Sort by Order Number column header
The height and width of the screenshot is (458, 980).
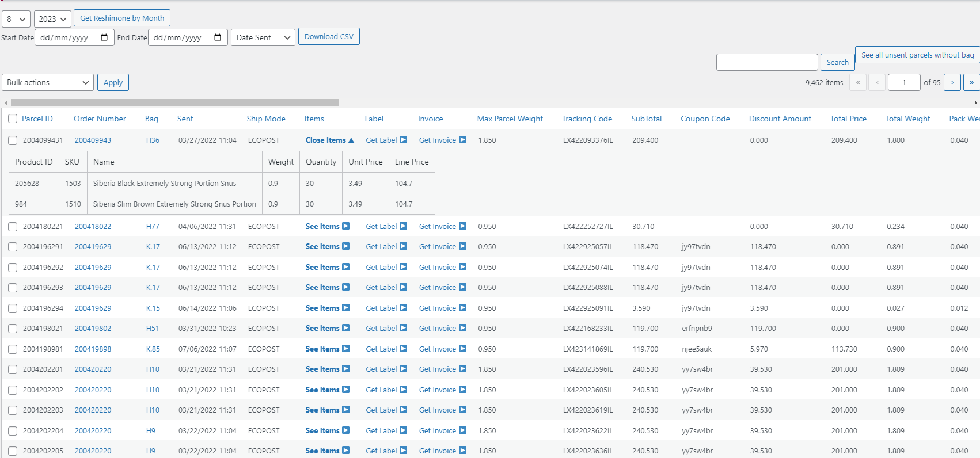(x=100, y=119)
